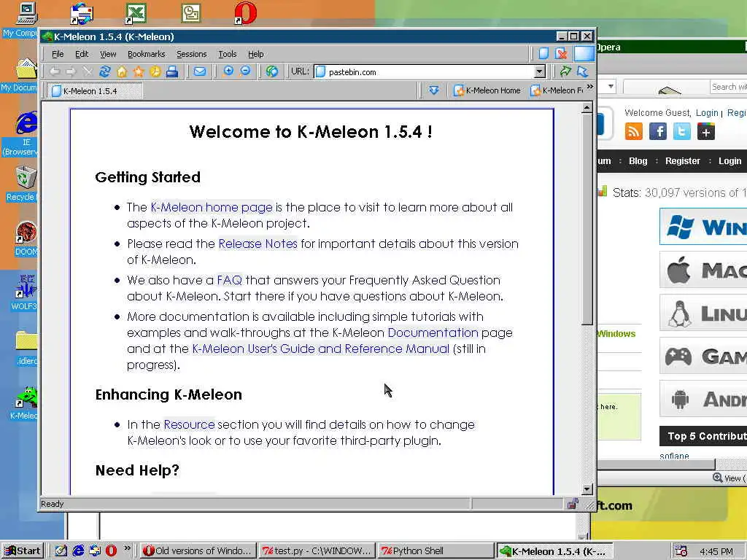747x560 pixels.
Task: Open the Bookmarks menu
Action: [146, 54]
